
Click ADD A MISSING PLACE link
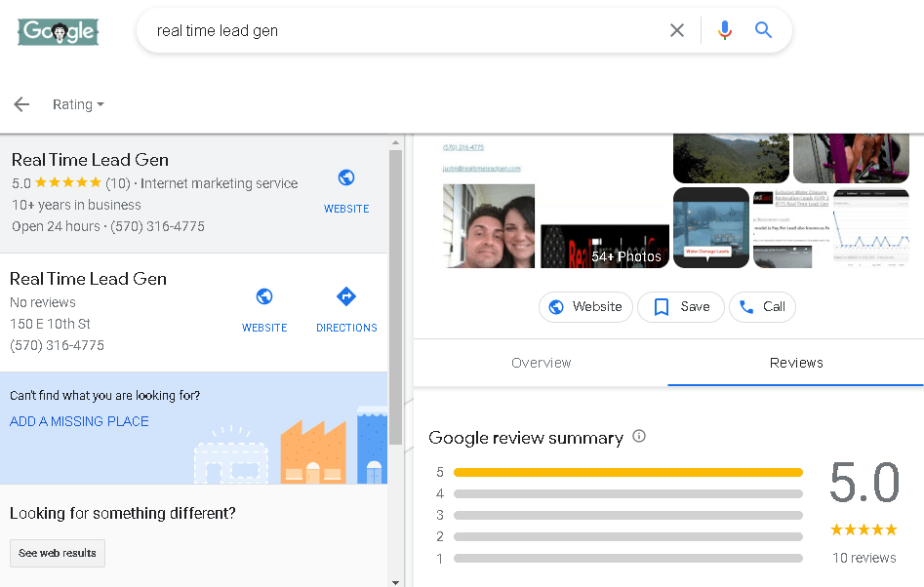click(79, 421)
